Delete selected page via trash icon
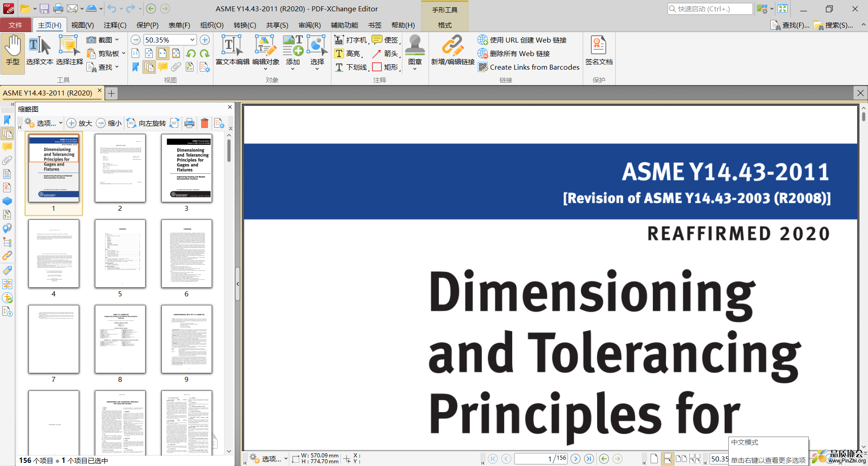 (x=204, y=123)
